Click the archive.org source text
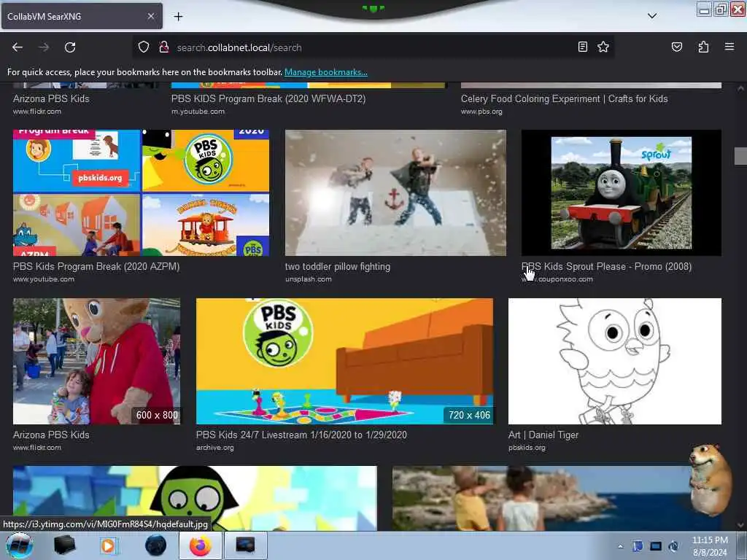Image resolution: width=747 pixels, height=560 pixels. pyautogui.click(x=215, y=448)
